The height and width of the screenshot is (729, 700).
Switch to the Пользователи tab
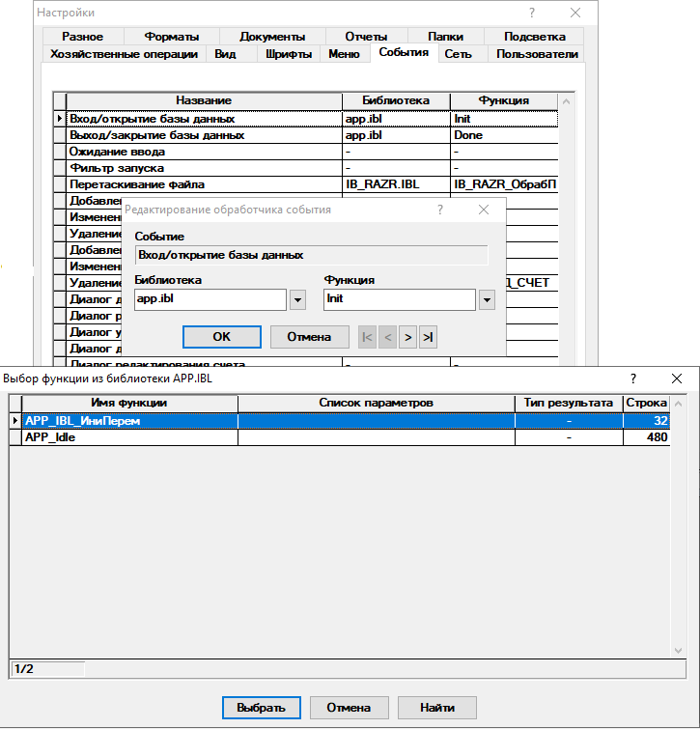point(537,54)
